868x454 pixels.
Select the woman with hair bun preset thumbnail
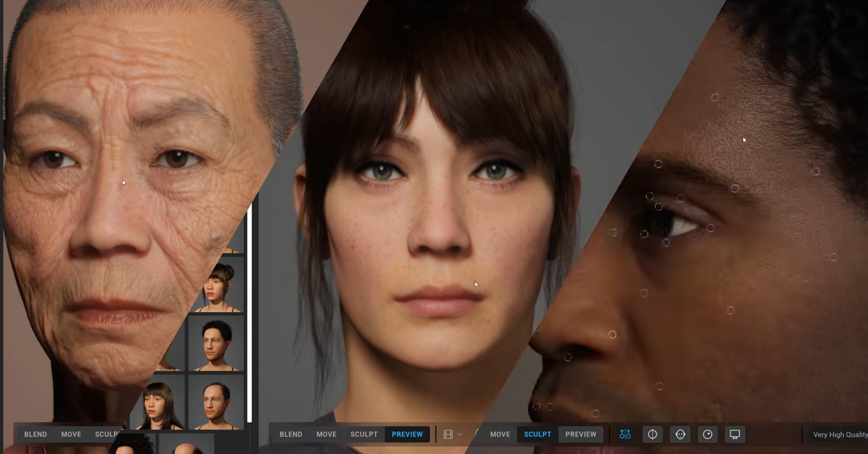pos(220,285)
